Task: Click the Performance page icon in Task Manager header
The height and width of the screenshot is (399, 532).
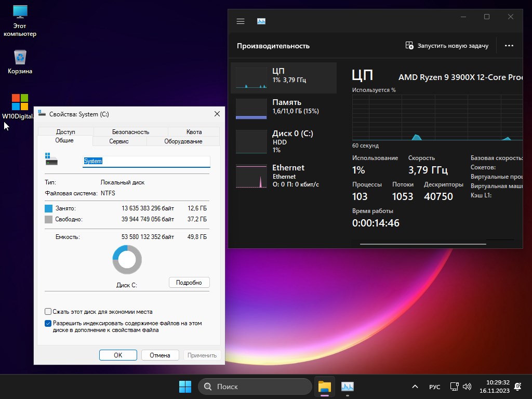Action: (261, 21)
